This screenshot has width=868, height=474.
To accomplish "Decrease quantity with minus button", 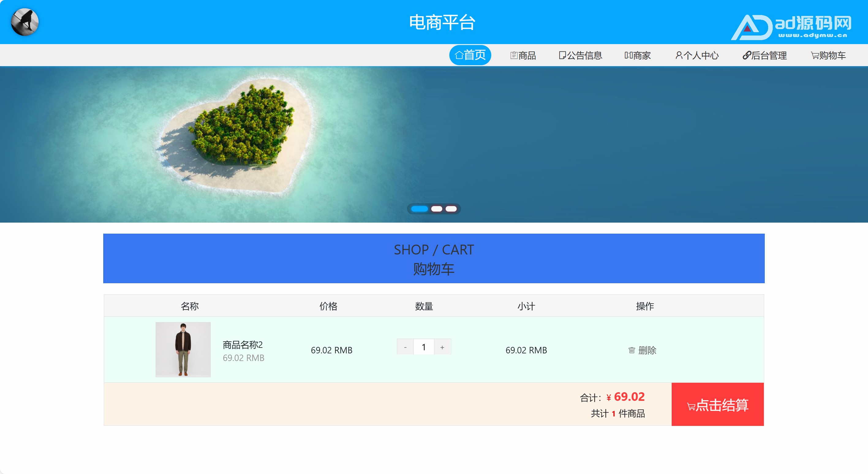I will click(405, 347).
